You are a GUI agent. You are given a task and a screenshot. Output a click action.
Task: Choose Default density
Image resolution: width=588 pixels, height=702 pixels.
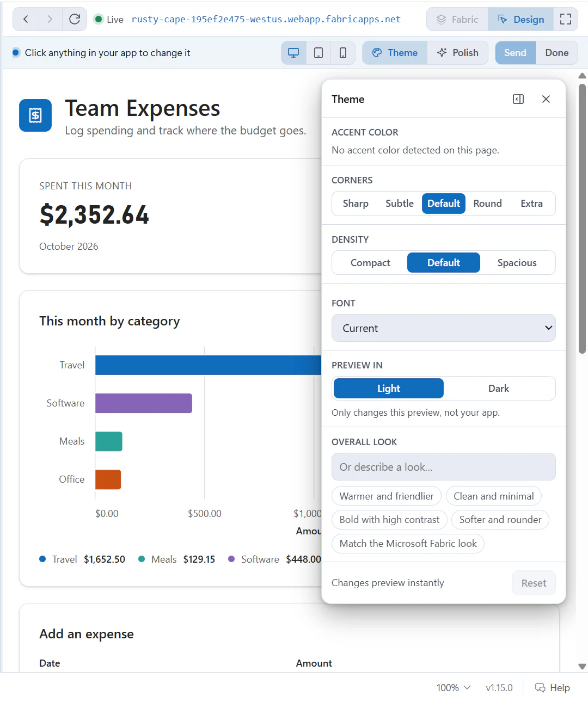coord(444,263)
